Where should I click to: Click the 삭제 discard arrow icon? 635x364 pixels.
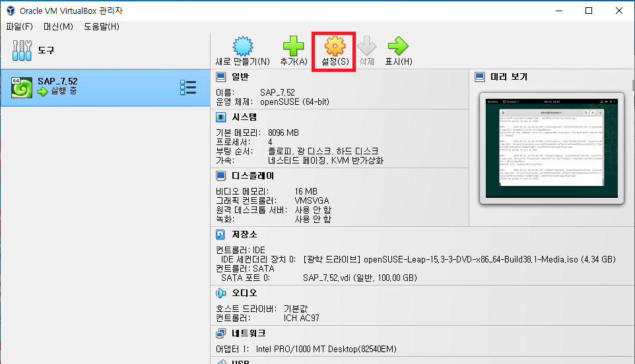point(367,45)
